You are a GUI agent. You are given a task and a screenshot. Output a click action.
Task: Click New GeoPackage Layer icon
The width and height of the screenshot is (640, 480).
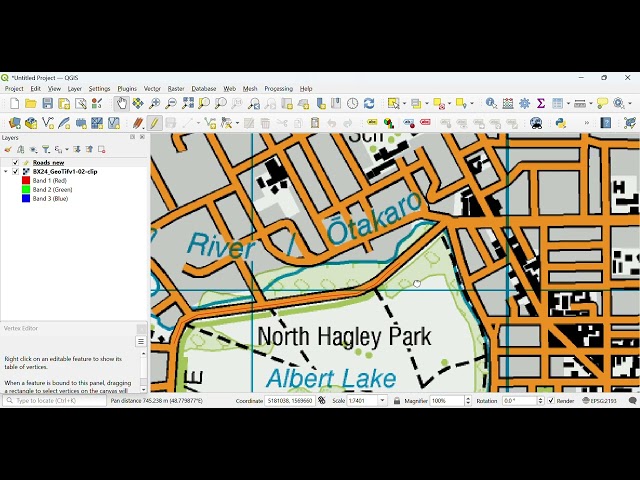click(x=31, y=123)
